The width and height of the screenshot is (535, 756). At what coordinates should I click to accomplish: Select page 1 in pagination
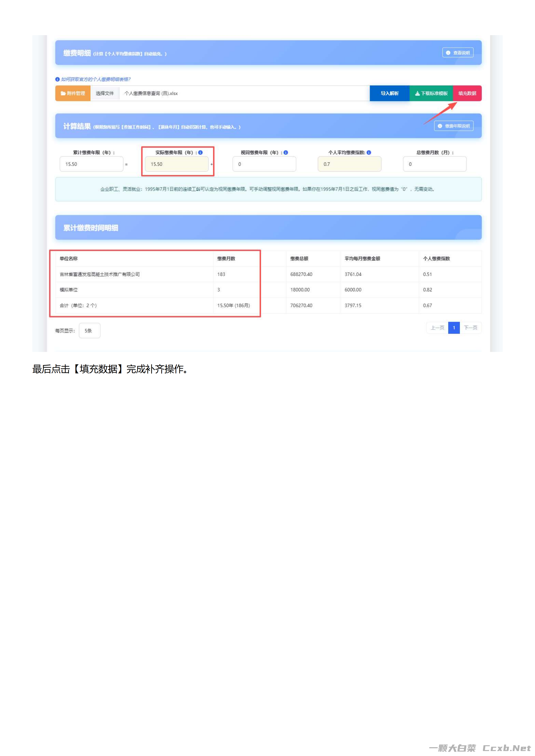click(x=454, y=328)
